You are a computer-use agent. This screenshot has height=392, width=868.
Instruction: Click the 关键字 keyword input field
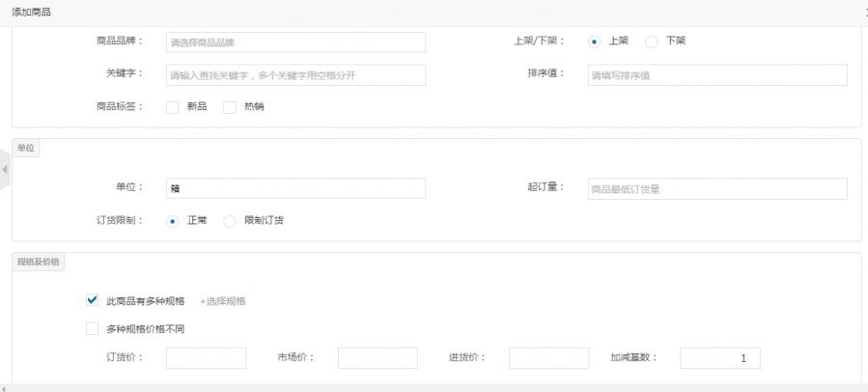point(295,75)
